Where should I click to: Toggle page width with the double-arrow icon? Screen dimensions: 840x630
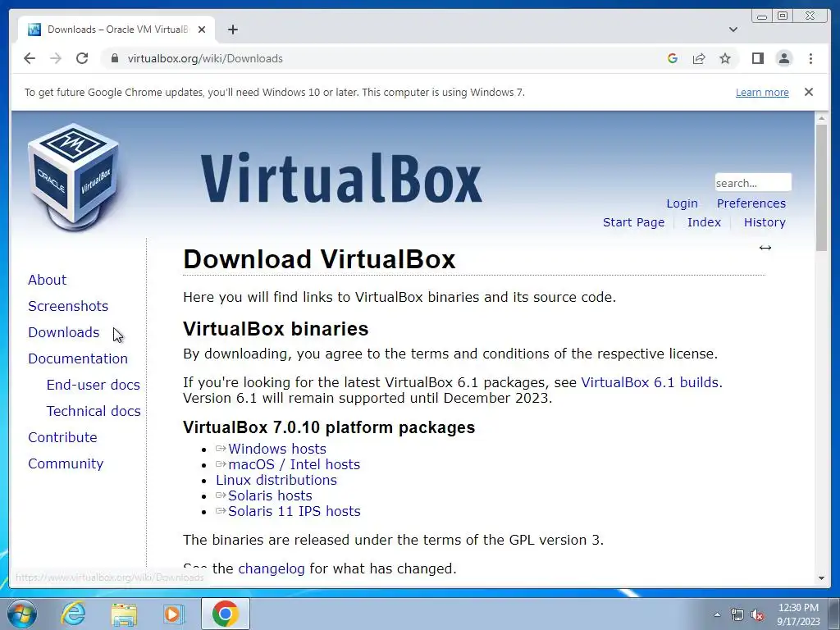point(765,248)
